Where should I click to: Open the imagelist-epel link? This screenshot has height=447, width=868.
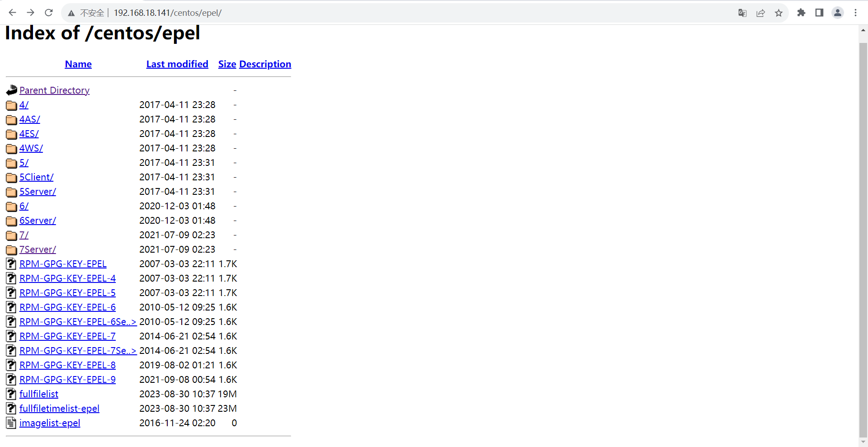50,423
